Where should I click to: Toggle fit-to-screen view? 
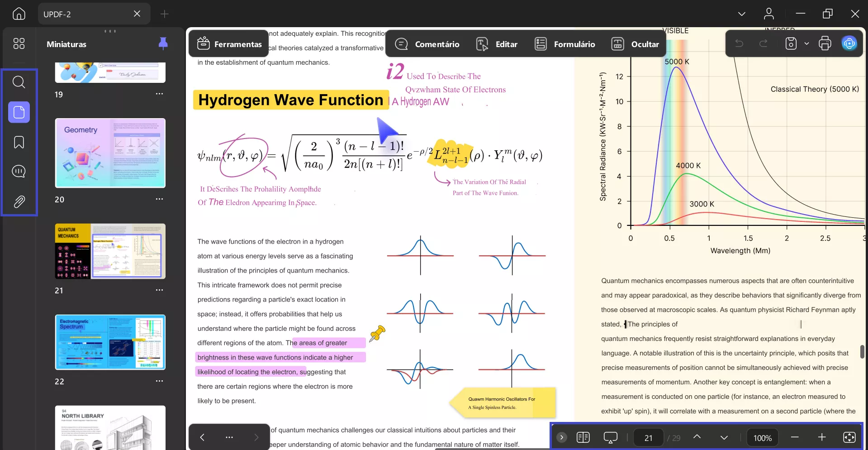849,437
